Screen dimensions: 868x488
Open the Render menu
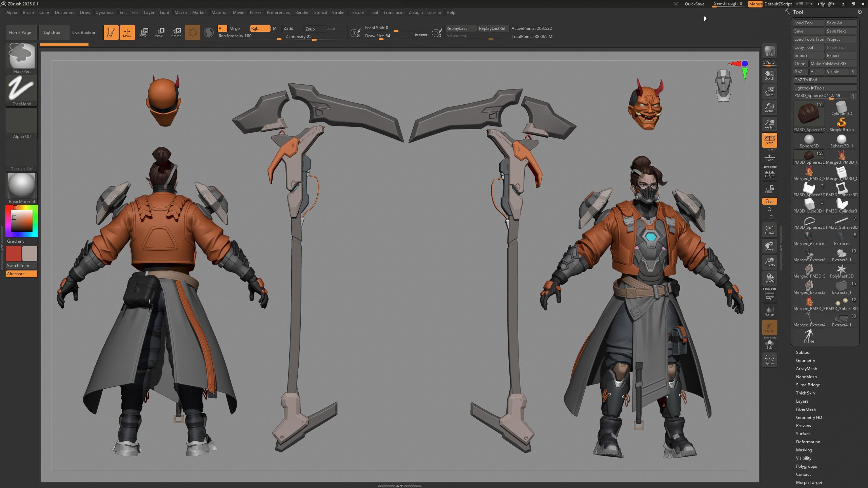302,12
